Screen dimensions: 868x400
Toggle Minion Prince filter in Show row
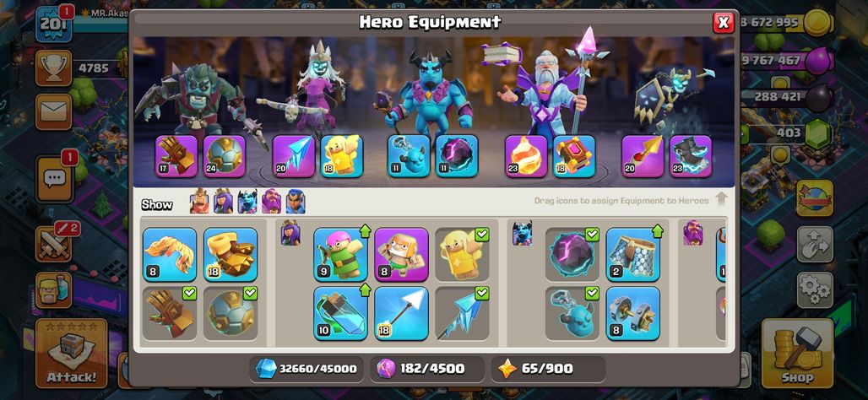[x=247, y=202]
